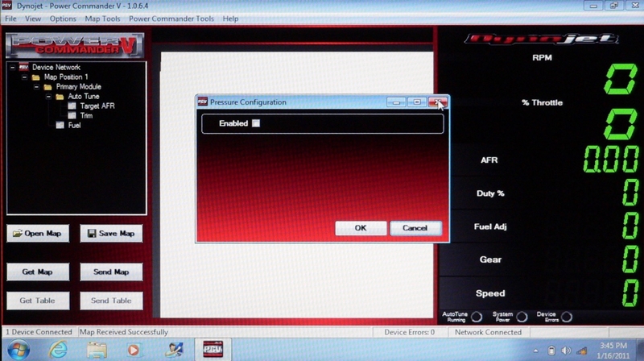Image resolution: width=644 pixels, height=361 pixels.
Task: Collapse the Map Position 1 node
Action: (x=24, y=77)
